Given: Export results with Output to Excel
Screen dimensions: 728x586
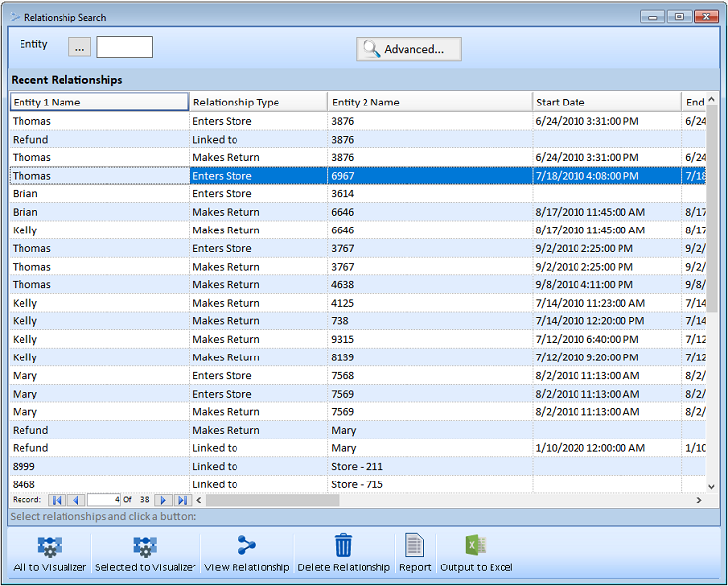Looking at the screenshot, I should (x=476, y=554).
